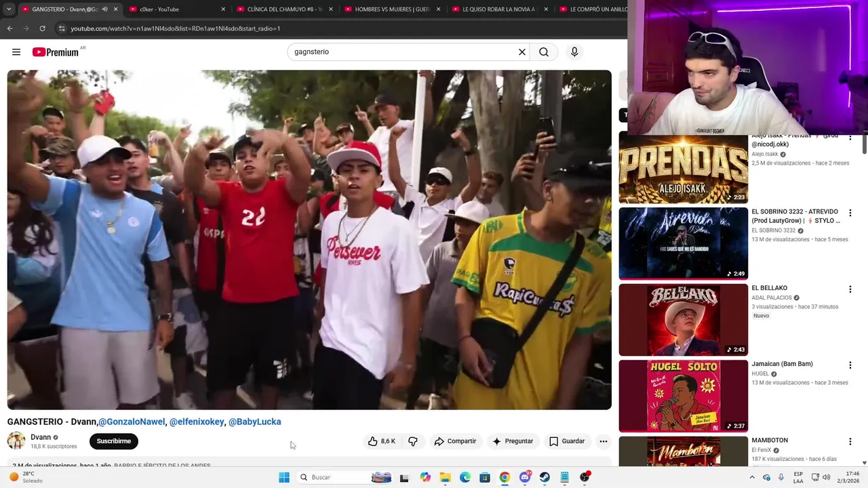Save video with Guardar button
This screenshot has width=868, height=488.
click(567, 441)
